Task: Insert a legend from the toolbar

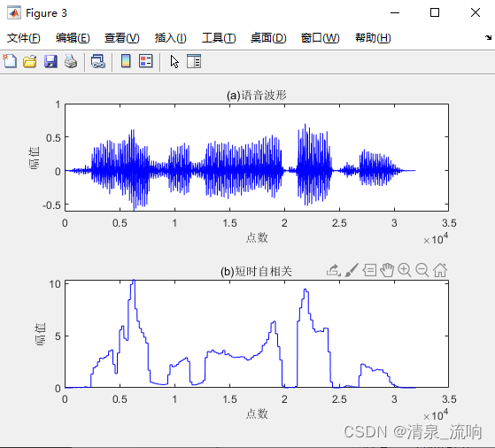Action: tap(146, 61)
